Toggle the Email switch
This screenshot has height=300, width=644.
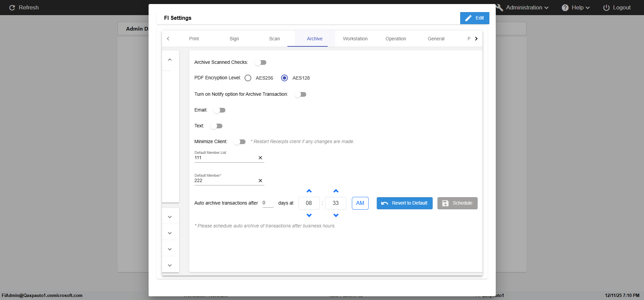(219, 110)
